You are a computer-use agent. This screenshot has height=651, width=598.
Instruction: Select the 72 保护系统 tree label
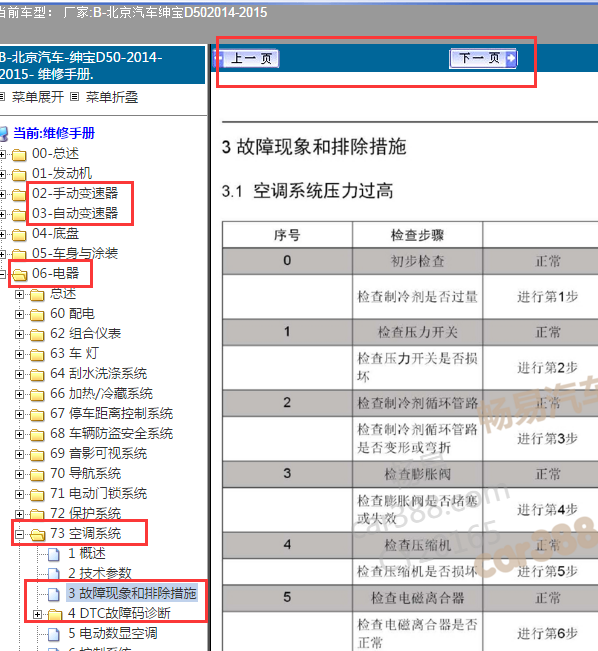[86, 514]
